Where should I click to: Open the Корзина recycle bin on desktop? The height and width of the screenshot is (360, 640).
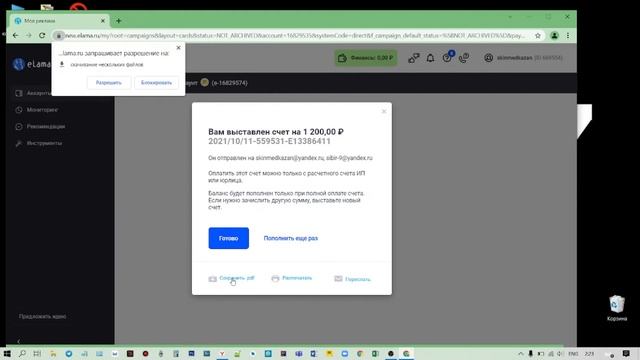617,308
